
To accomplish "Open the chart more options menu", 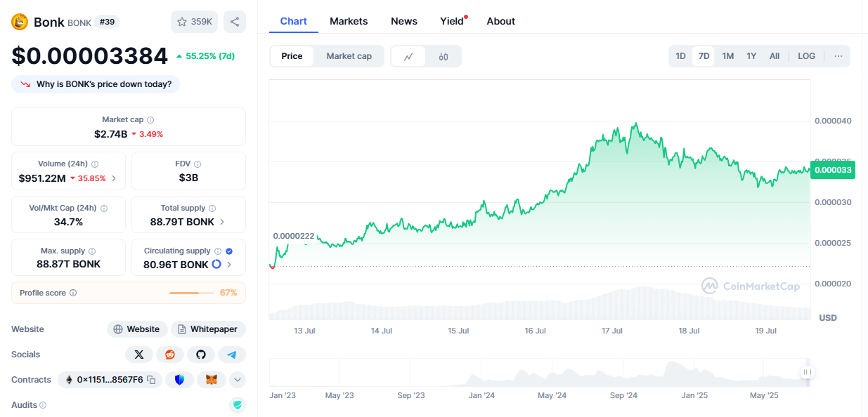I will pos(838,56).
